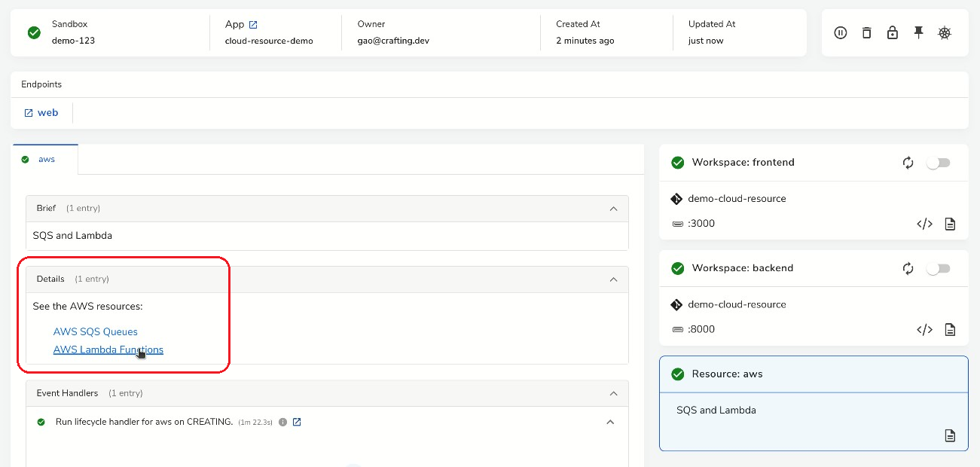Open code editor icon for backend workspace
This screenshot has width=980, height=467.
pyautogui.click(x=924, y=329)
